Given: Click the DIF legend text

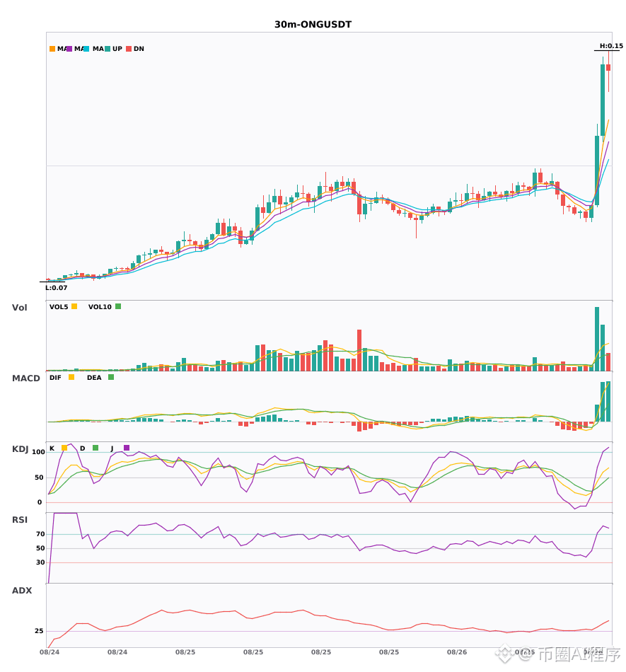Looking at the screenshot, I should 55,378.
